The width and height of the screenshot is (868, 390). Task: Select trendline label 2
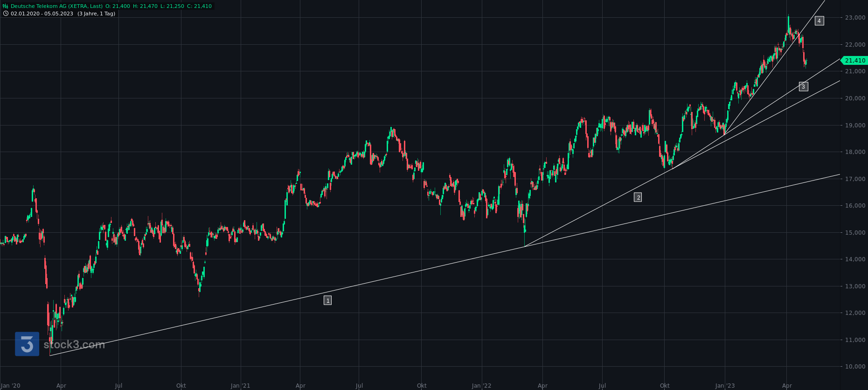click(x=638, y=197)
